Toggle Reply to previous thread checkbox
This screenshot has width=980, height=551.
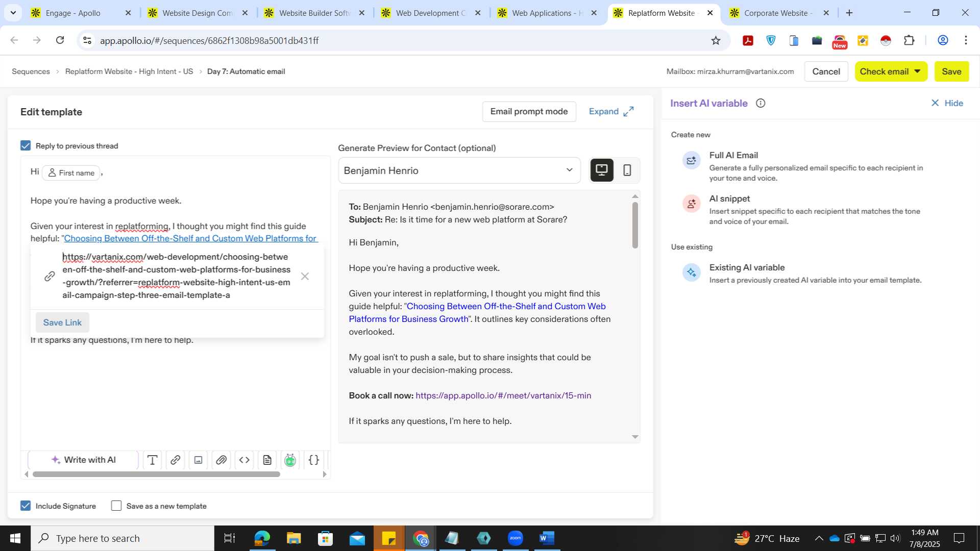click(x=26, y=146)
